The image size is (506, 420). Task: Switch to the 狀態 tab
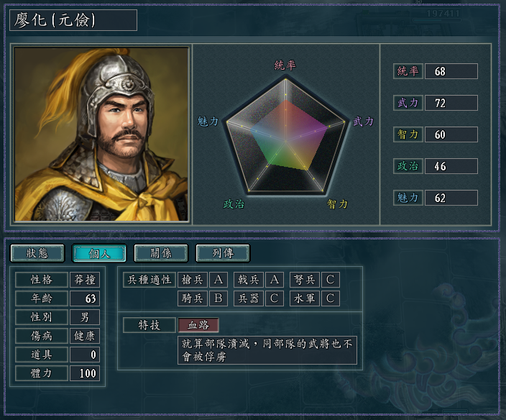pyautogui.click(x=37, y=253)
